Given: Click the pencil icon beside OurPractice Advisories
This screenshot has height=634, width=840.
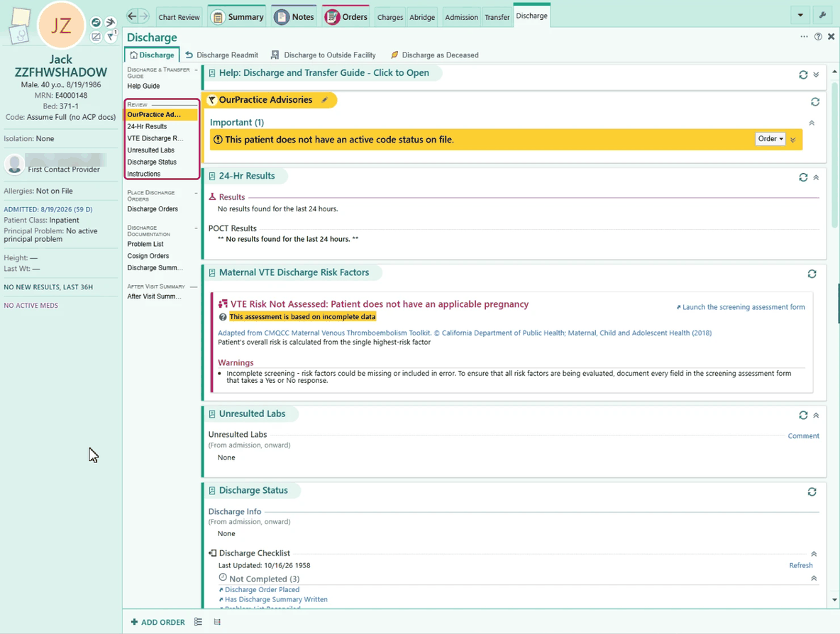Looking at the screenshot, I should [325, 100].
